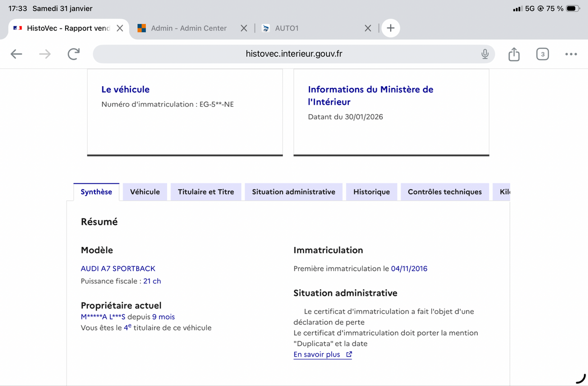Close the HistoVec tab
588x386 pixels.
point(120,28)
